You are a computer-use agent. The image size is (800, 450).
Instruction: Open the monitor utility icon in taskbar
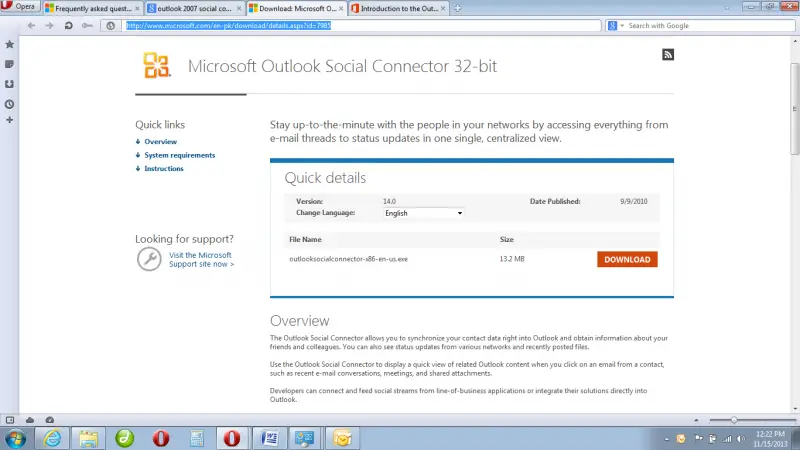pyautogui.click(x=305, y=438)
